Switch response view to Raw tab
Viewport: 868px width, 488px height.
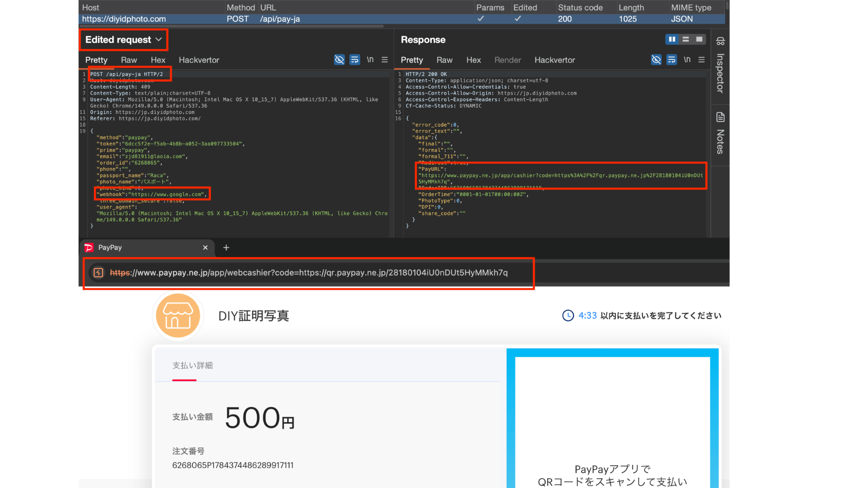coord(444,60)
